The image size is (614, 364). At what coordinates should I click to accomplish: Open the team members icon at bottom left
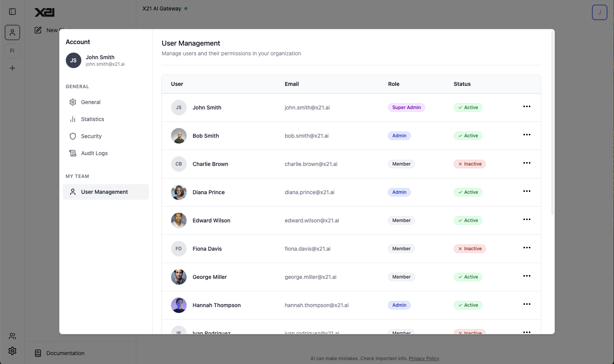click(x=12, y=336)
